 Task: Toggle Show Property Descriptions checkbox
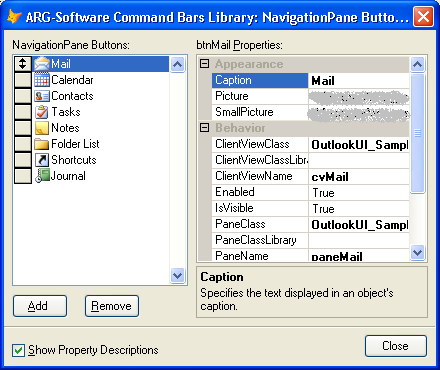click(x=18, y=350)
